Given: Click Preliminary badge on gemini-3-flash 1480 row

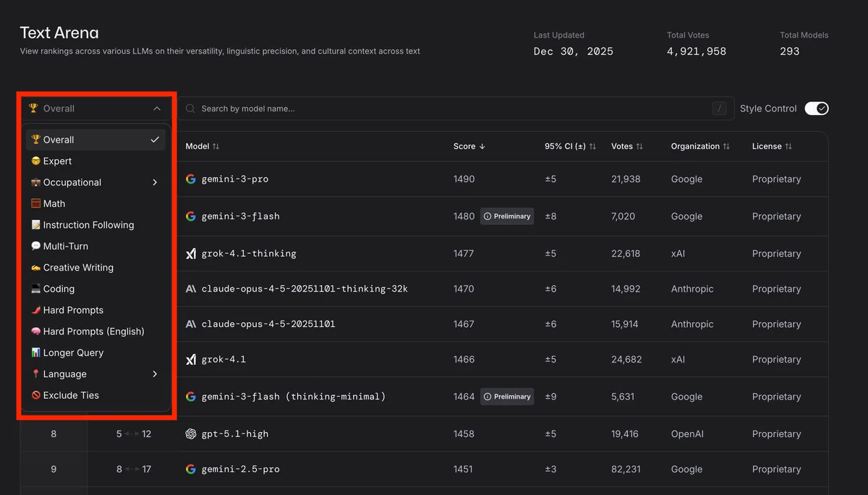Looking at the screenshot, I should 507,216.
